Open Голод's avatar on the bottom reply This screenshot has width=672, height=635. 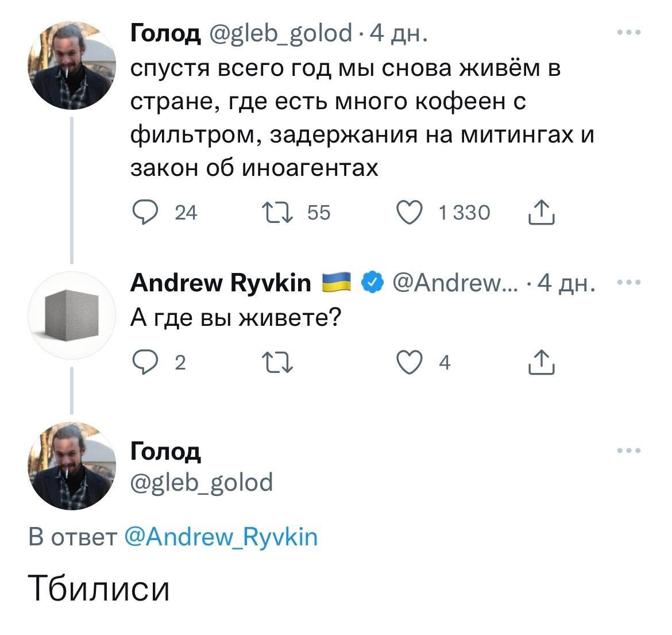click(x=71, y=465)
